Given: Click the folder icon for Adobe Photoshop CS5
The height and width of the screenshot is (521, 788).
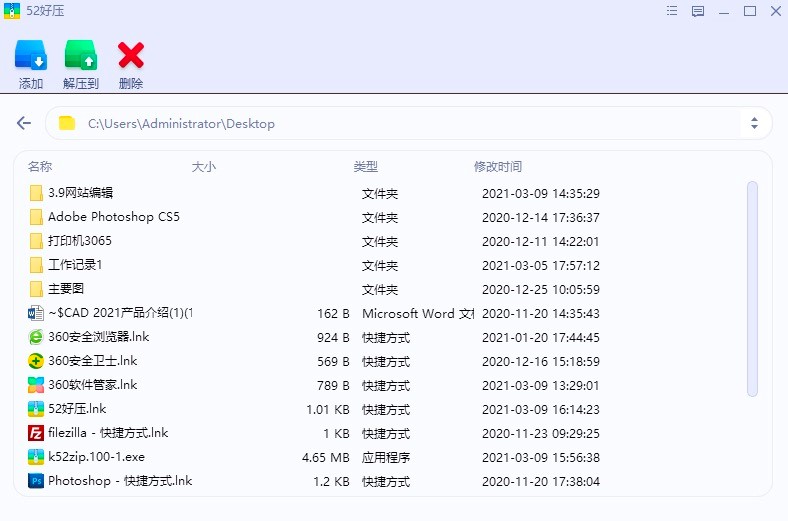Looking at the screenshot, I should (36, 217).
